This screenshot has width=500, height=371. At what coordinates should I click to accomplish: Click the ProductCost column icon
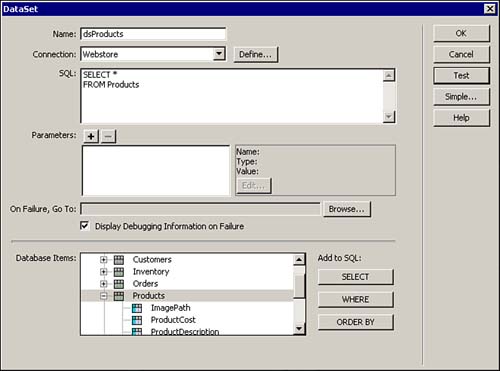137,320
